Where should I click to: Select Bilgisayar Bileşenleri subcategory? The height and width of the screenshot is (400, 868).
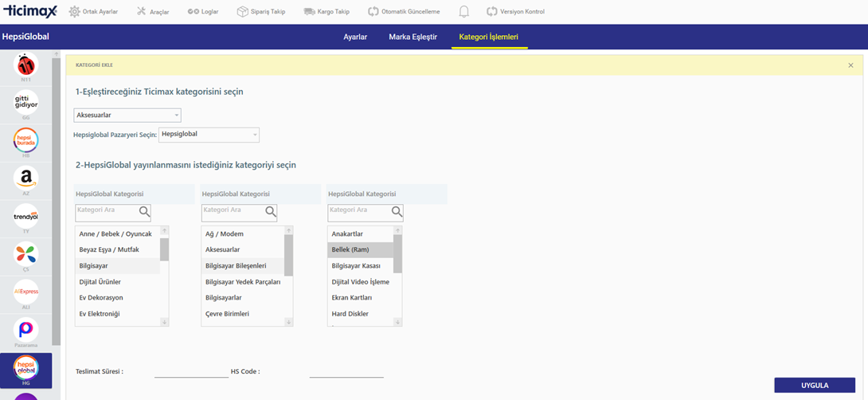(243, 266)
